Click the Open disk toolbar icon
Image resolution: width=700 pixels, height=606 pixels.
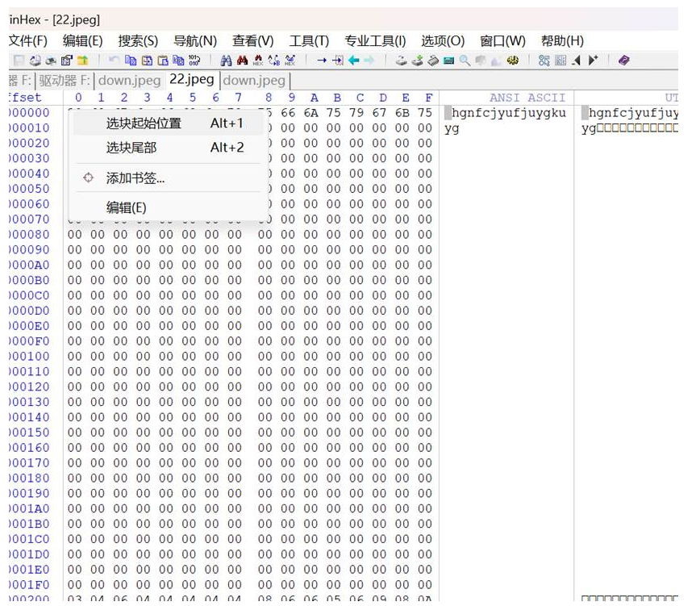click(402, 61)
